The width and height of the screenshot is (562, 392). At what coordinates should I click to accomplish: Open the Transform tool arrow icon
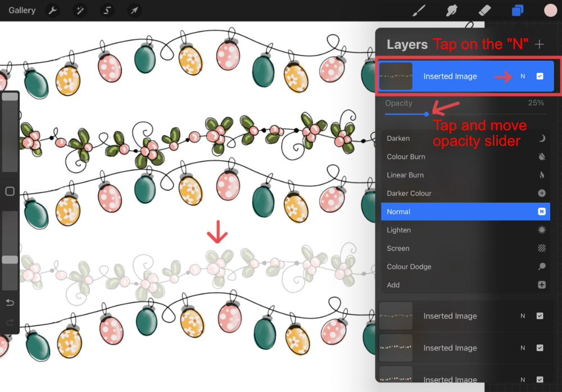[134, 10]
